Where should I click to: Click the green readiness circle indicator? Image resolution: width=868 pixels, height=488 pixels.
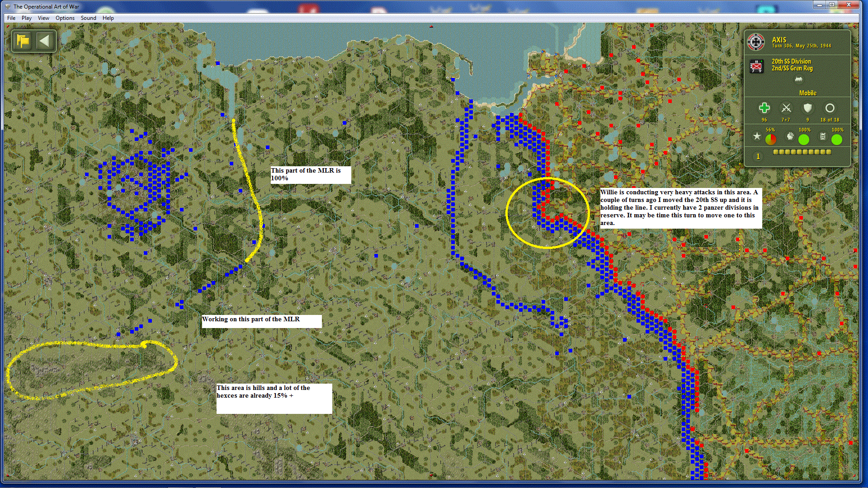pos(804,140)
